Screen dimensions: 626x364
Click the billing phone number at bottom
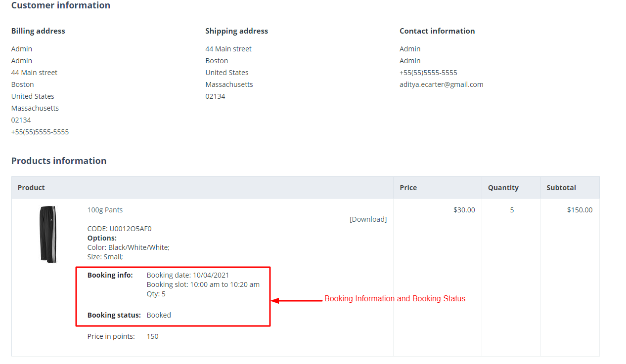[40, 132]
